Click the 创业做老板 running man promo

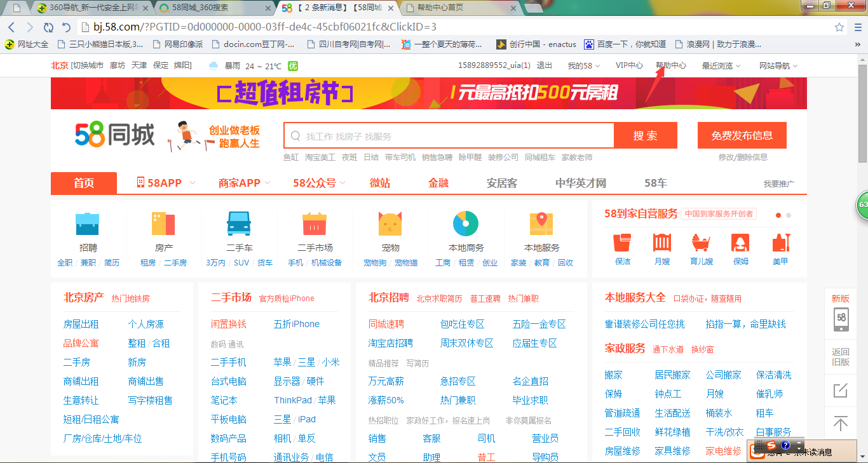(214, 135)
